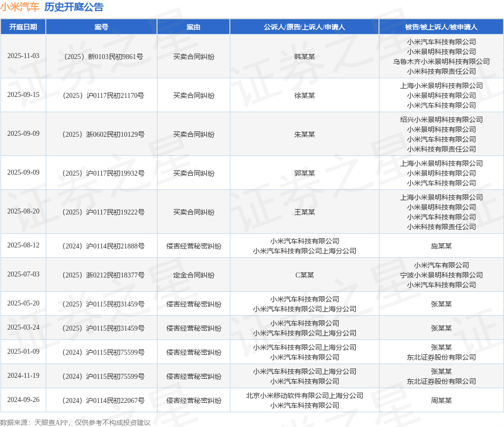Select 上海小米景明科技有限公司 in the 徐某某 row

(441, 86)
